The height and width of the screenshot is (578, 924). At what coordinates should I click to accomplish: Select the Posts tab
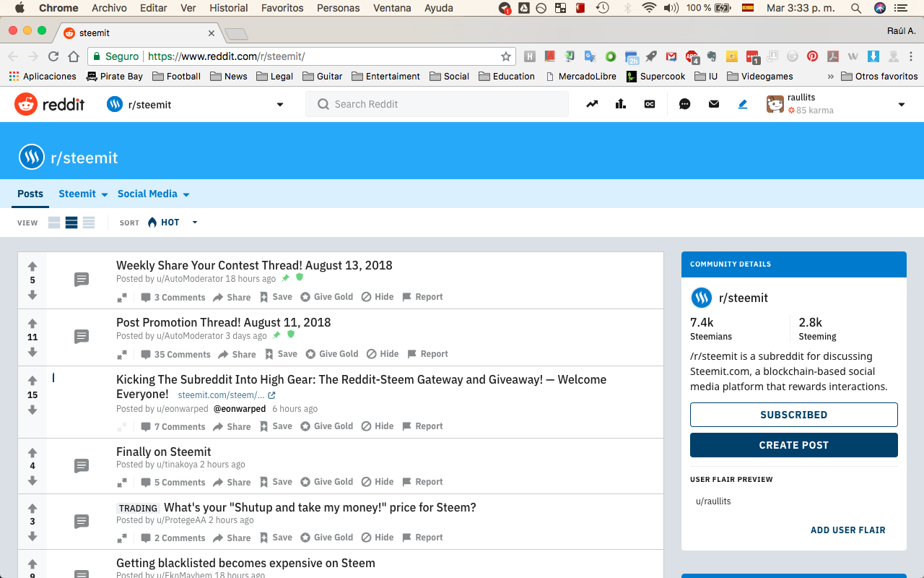pos(30,194)
